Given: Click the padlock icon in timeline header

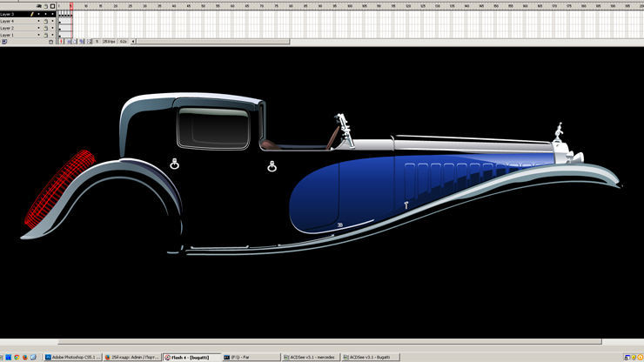Looking at the screenshot, I should (46, 6).
